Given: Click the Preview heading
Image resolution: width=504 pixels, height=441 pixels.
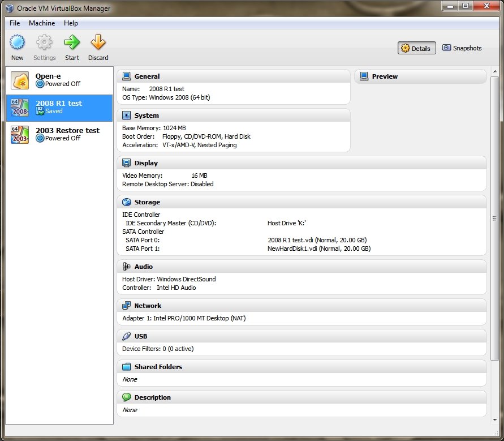Looking at the screenshot, I should (385, 76).
